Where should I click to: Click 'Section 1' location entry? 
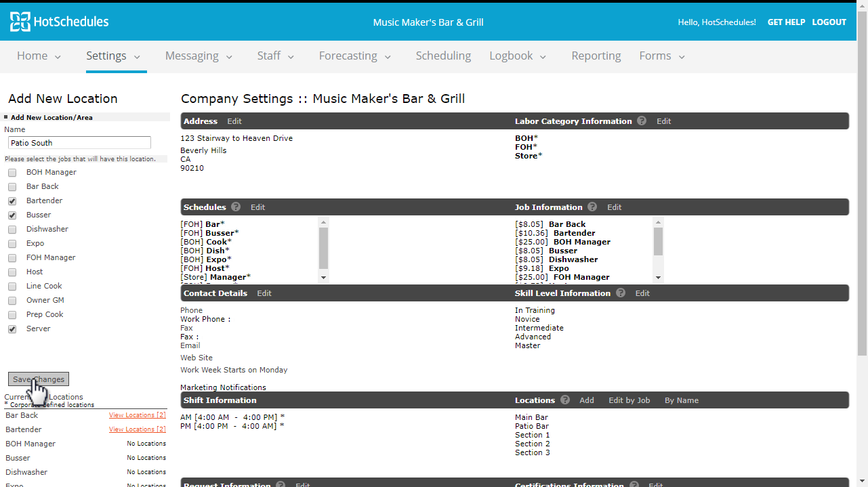[x=533, y=436]
